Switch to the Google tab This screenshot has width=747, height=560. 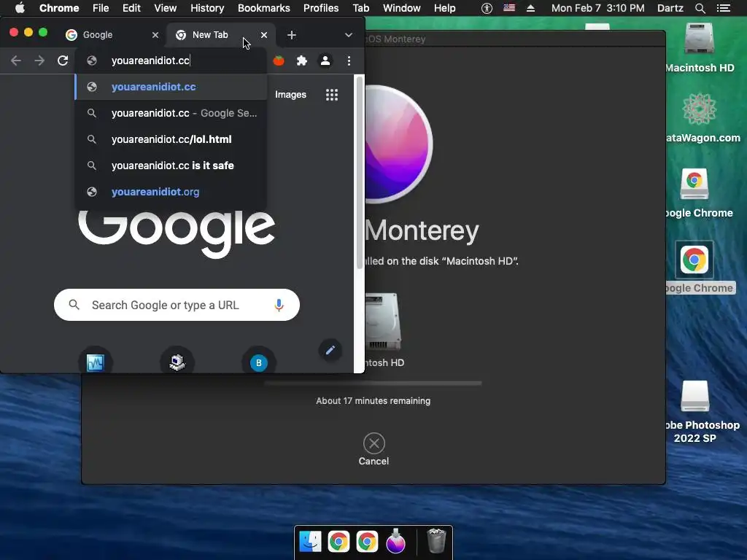112,35
